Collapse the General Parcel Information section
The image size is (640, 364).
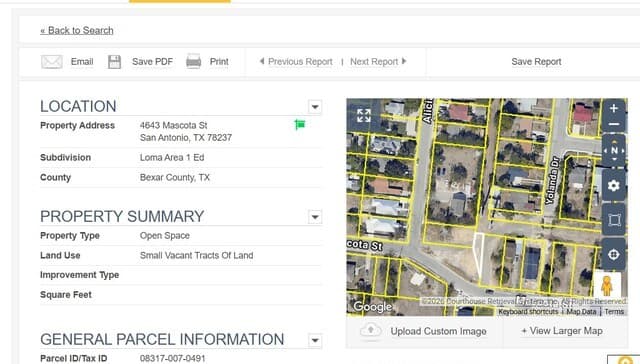click(315, 340)
